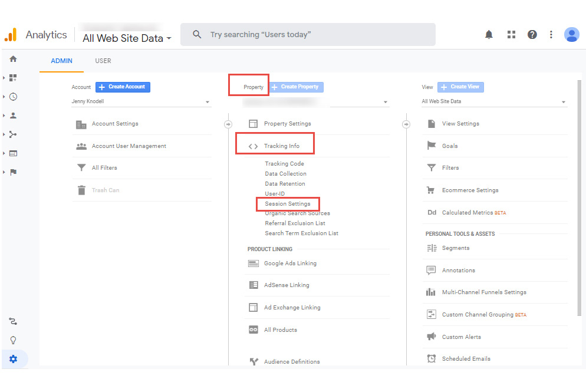Image resolution: width=586 pixels, height=392 pixels.
Task: Click the Trash Can icon
Action: pos(81,190)
